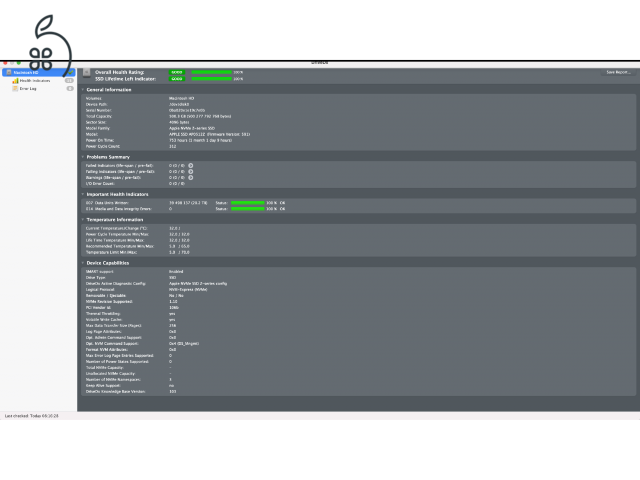Viewport: 640px width, 480px height.
Task: Click Logical Protocol NVM-Express value
Action: point(188,289)
